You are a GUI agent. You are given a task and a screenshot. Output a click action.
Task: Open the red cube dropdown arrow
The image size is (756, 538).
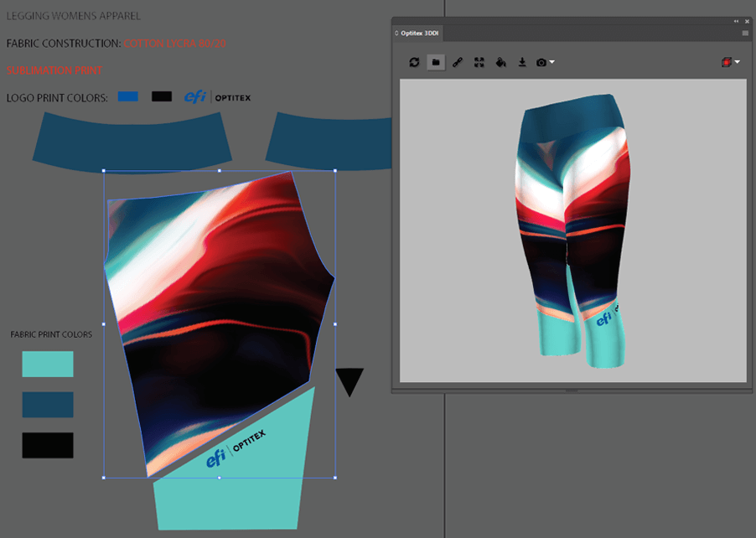click(x=737, y=63)
